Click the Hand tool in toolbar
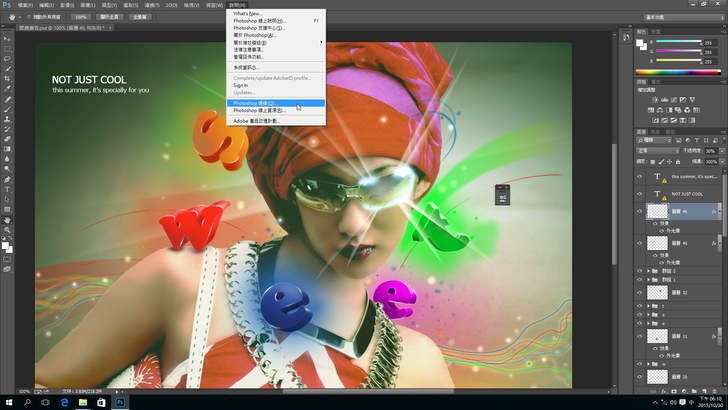This screenshot has height=410, width=728. [x=7, y=219]
